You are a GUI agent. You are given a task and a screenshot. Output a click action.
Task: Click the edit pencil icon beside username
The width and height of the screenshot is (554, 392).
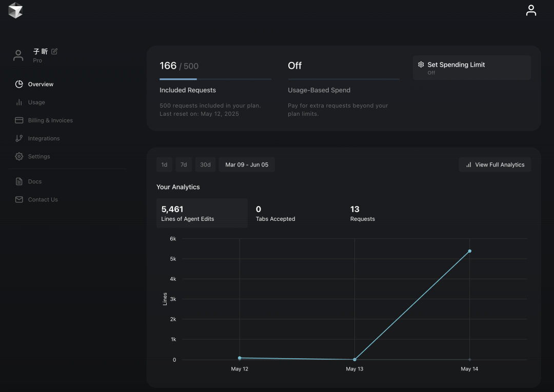click(x=54, y=51)
